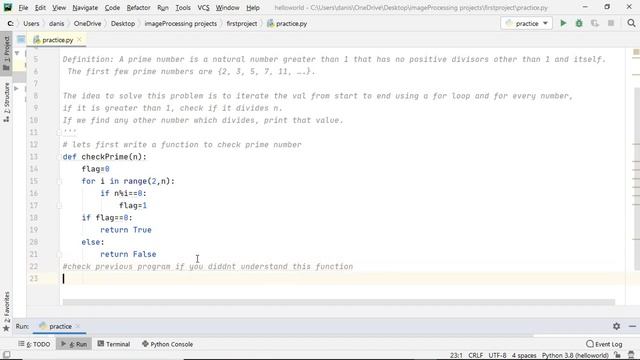Click the Desktop breadcrumb
The image size is (640, 360).
click(x=122, y=24)
